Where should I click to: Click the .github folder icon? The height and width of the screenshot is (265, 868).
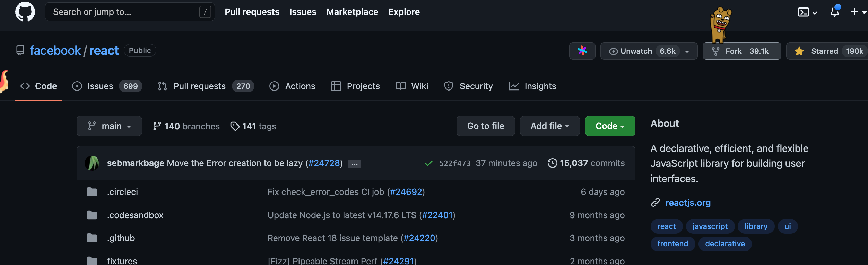point(92,238)
